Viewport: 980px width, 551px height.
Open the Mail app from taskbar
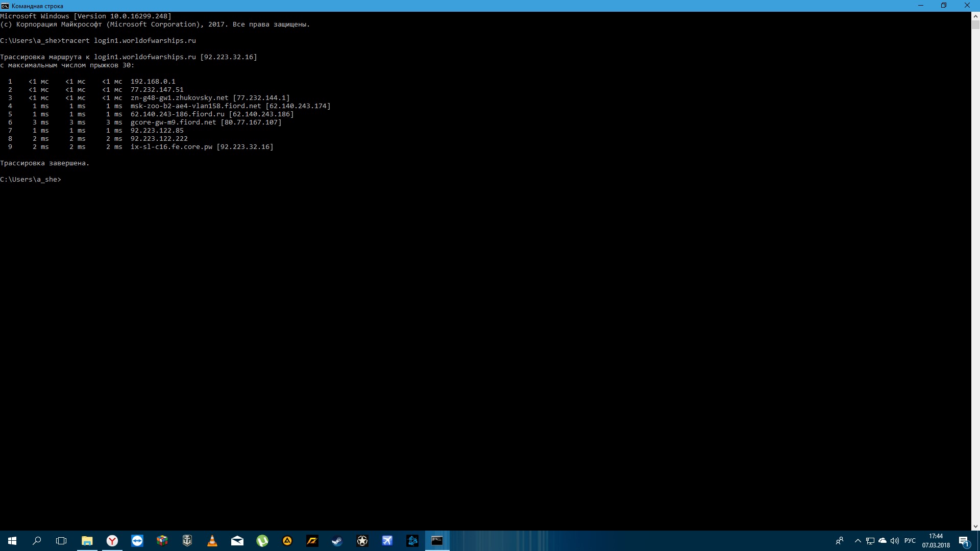pos(237,541)
